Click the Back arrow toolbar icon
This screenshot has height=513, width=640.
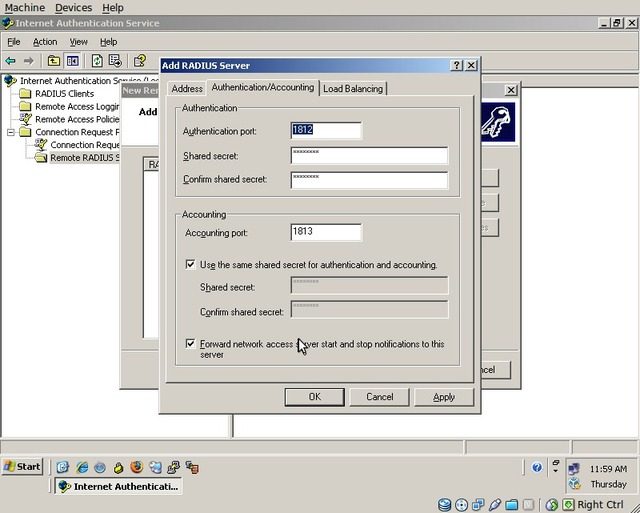click(11, 61)
